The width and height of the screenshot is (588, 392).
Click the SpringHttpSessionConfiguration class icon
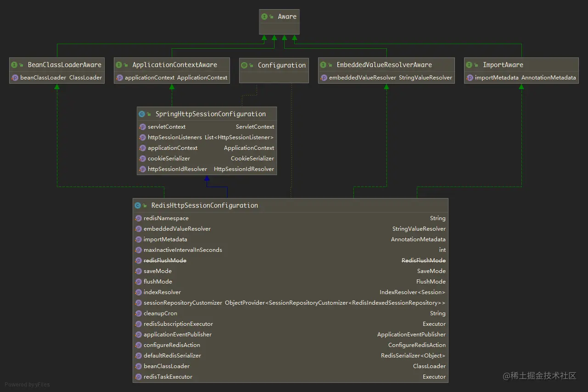142,114
